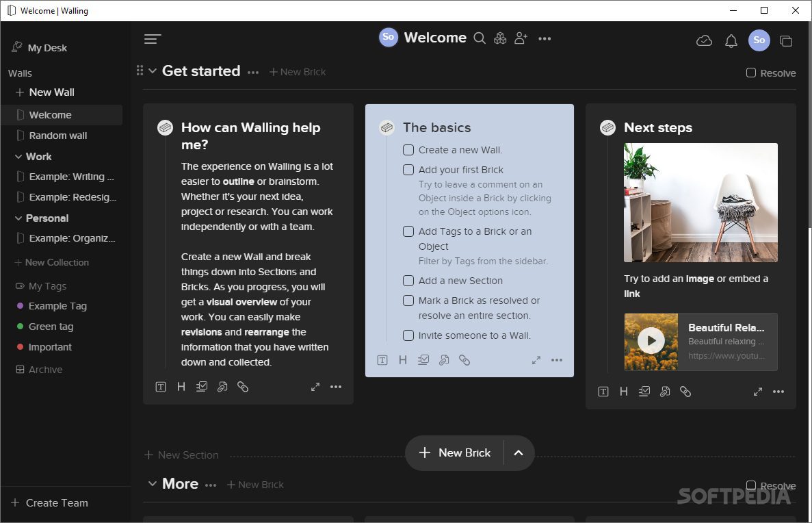Toggle Resolve for Get started section
Screen dimensions: 812x523
pyautogui.click(x=751, y=73)
